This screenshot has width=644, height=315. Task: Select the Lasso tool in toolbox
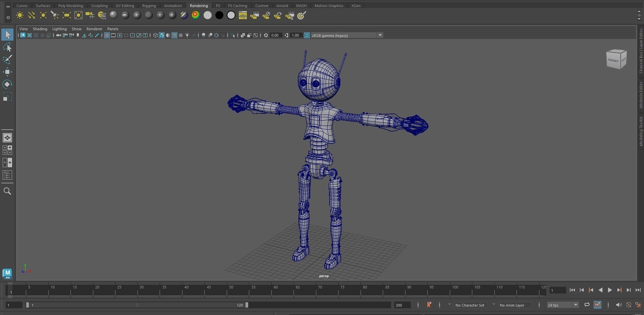[7, 47]
